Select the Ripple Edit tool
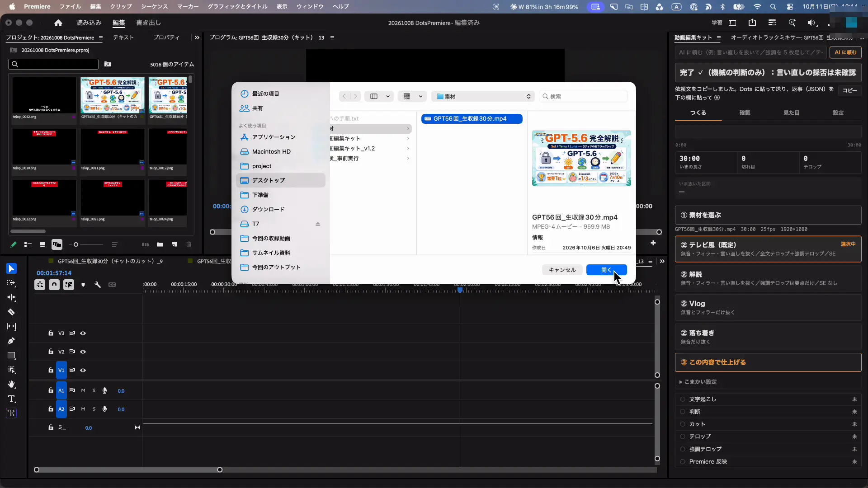 coord(11,298)
